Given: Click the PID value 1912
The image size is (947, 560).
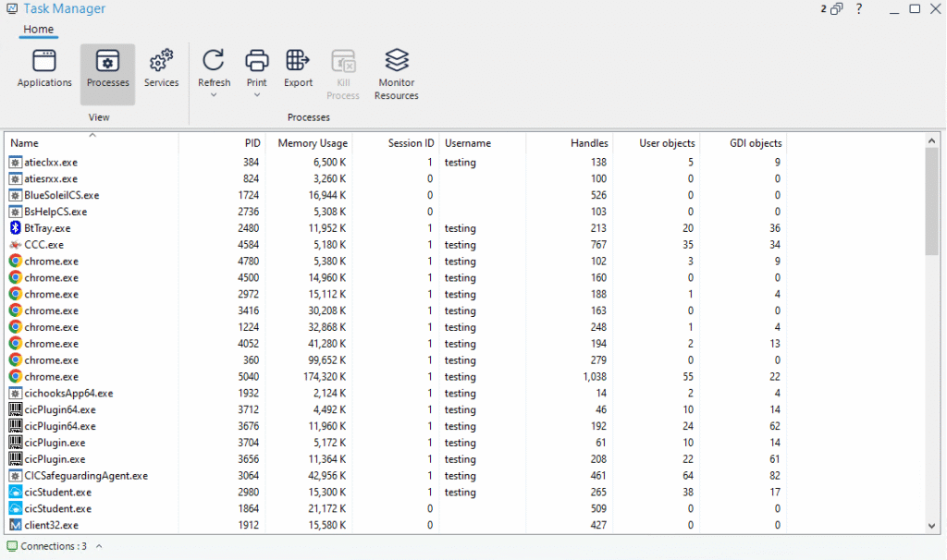Looking at the screenshot, I should [248, 525].
